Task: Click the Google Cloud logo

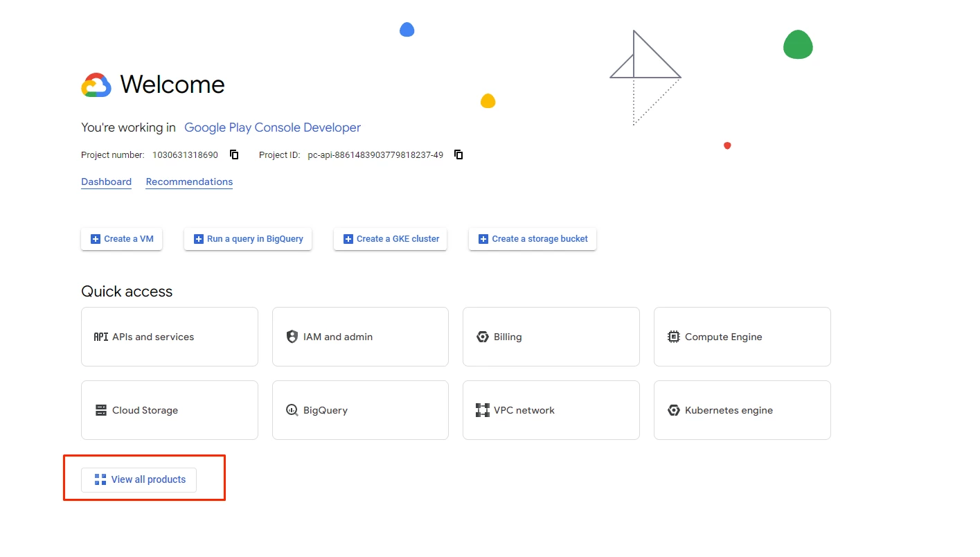Action: [96, 85]
